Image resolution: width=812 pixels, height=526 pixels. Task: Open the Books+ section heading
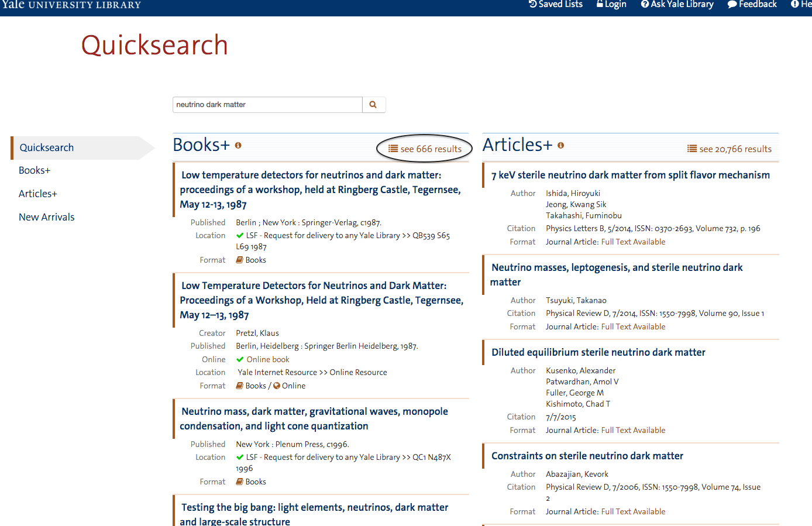pyautogui.click(x=201, y=145)
